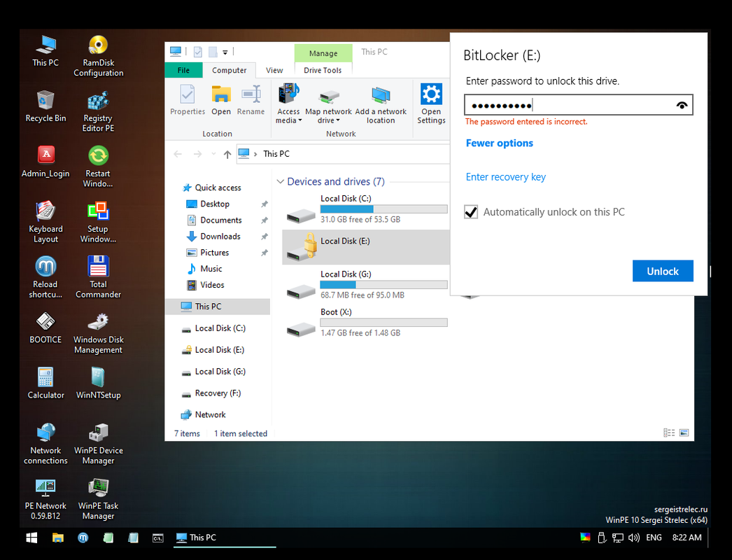Click Boot (X:) capacity bar

[383, 323]
